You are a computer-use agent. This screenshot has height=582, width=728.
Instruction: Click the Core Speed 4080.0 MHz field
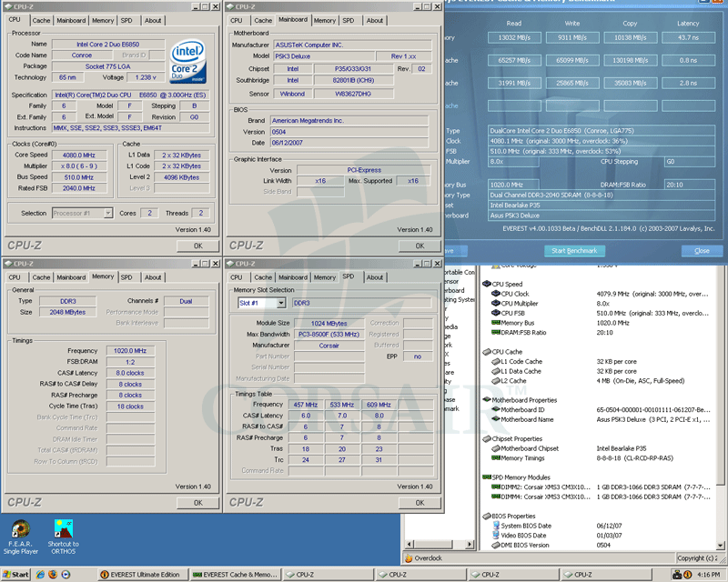pos(79,155)
